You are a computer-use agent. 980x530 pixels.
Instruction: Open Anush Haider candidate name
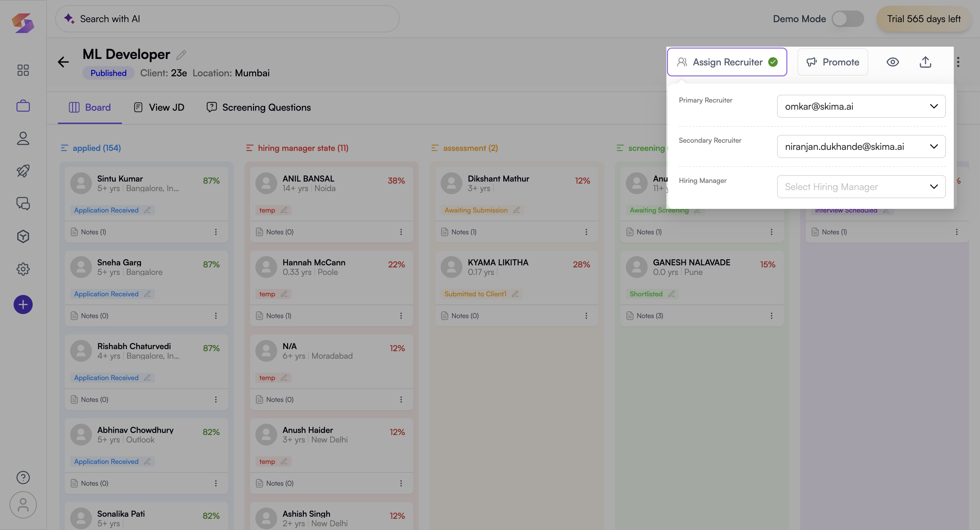pyautogui.click(x=308, y=430)
